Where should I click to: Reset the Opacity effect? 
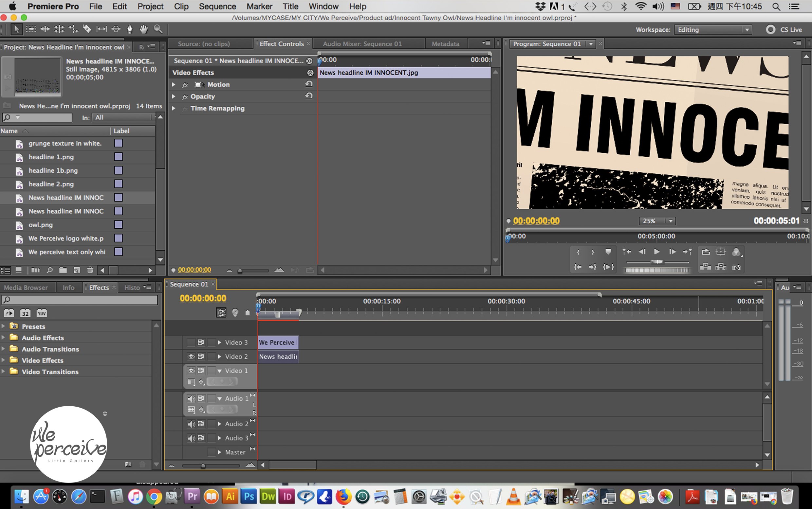[x=309, y=96]
